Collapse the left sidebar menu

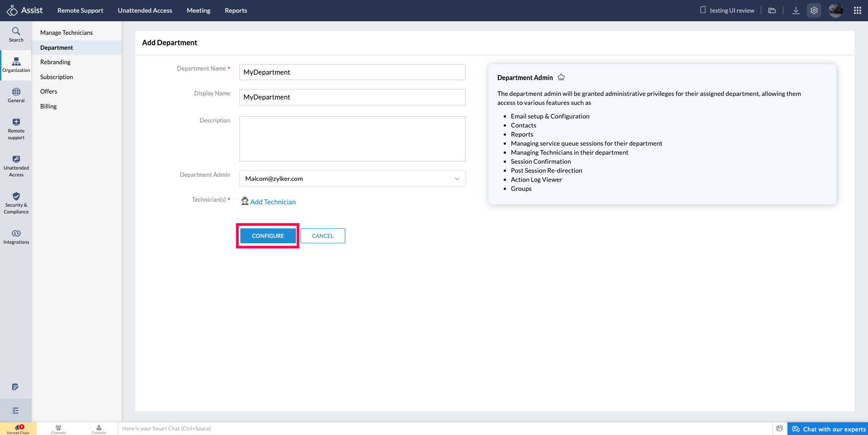[15, 411]
